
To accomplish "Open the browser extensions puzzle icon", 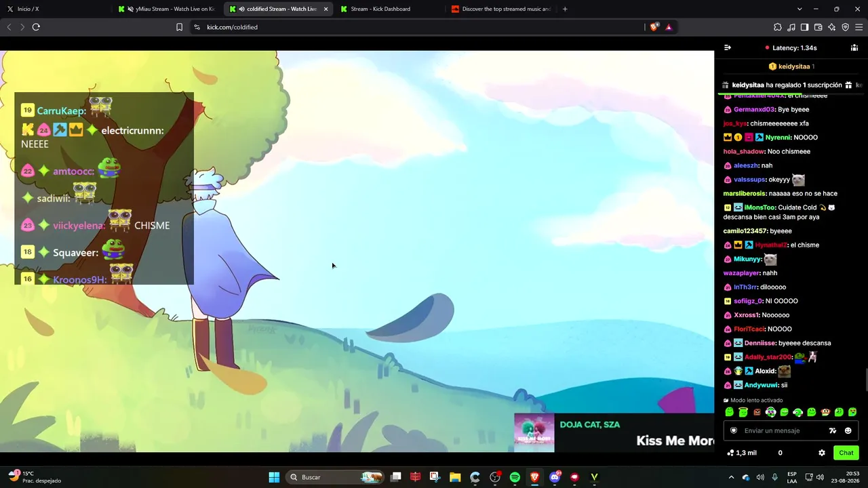I will pos(777,27).
